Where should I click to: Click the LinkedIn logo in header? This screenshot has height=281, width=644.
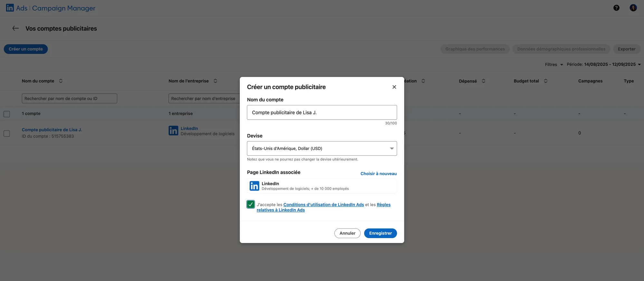coord(10,8)
